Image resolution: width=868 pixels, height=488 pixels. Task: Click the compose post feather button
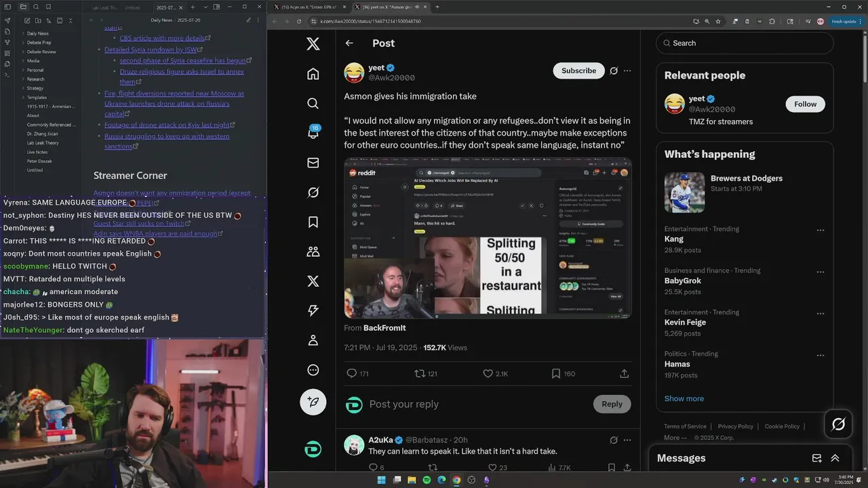click(x=313, y=401)
